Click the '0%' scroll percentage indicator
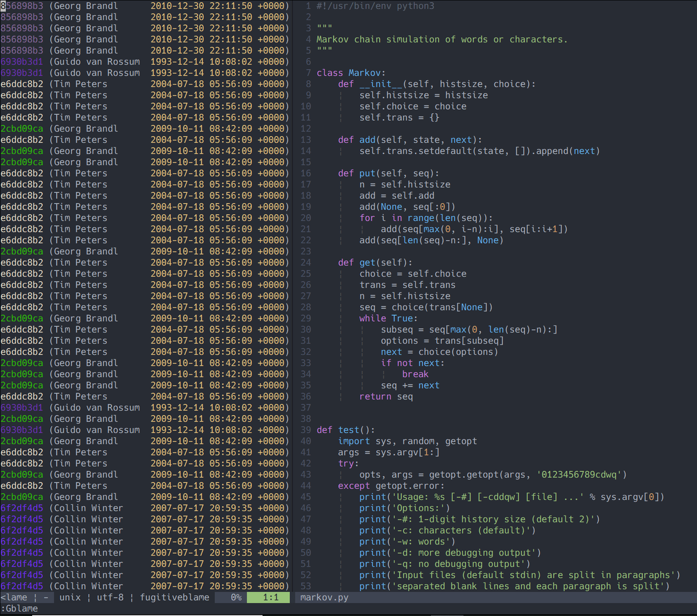The image size is (697, 616). pos(236,597)
